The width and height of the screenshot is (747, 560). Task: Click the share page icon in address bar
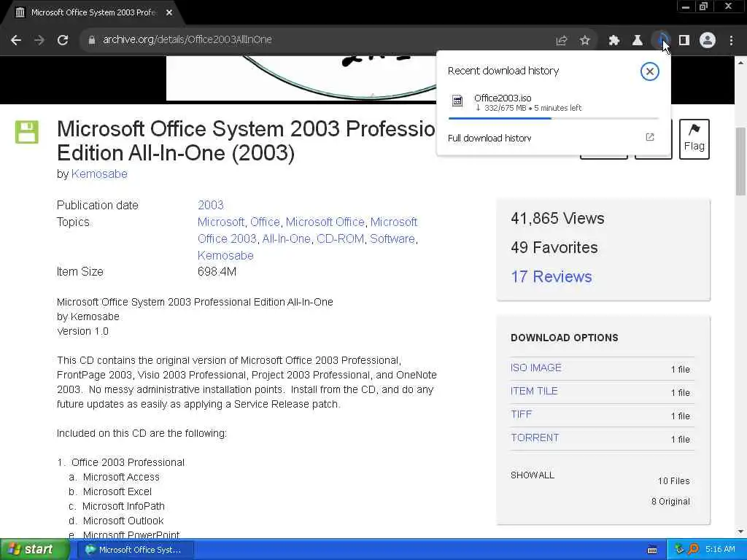(562, 41)
